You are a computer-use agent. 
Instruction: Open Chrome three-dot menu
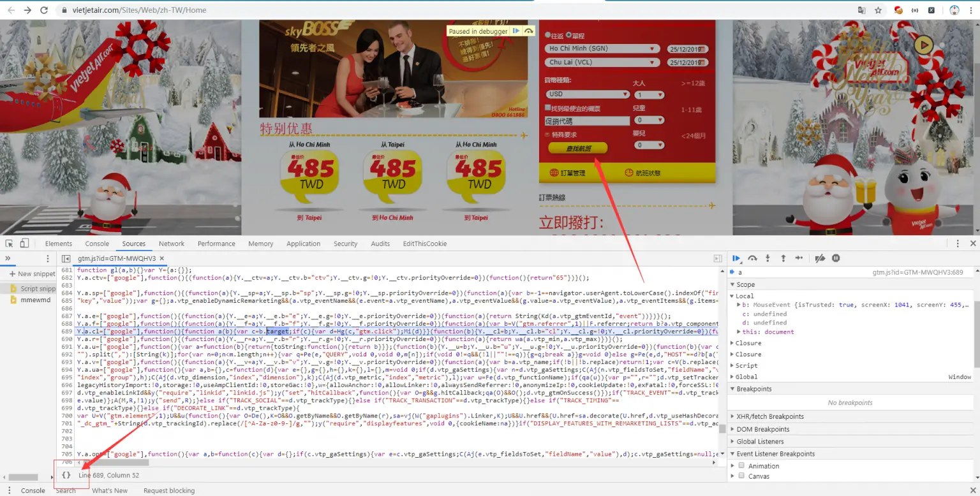coord(972,10)
